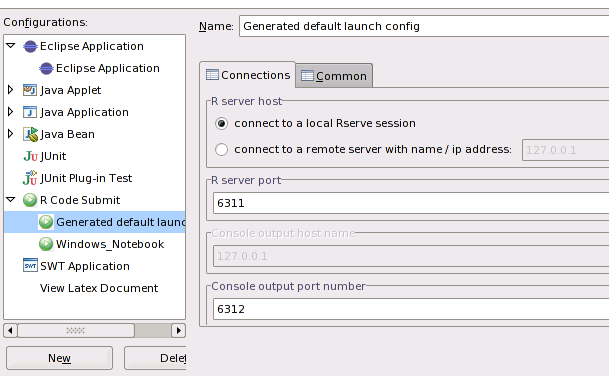Click the child Eclipse Application config icon
Screen dimensions: 609x376
pyautogui.click(x=46, y=69)
